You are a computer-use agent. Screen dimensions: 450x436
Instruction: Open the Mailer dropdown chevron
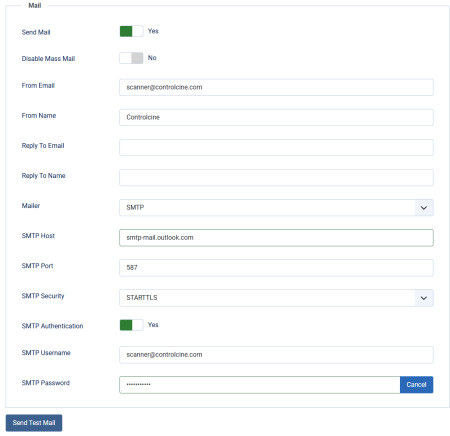click(x=424, y=208)
